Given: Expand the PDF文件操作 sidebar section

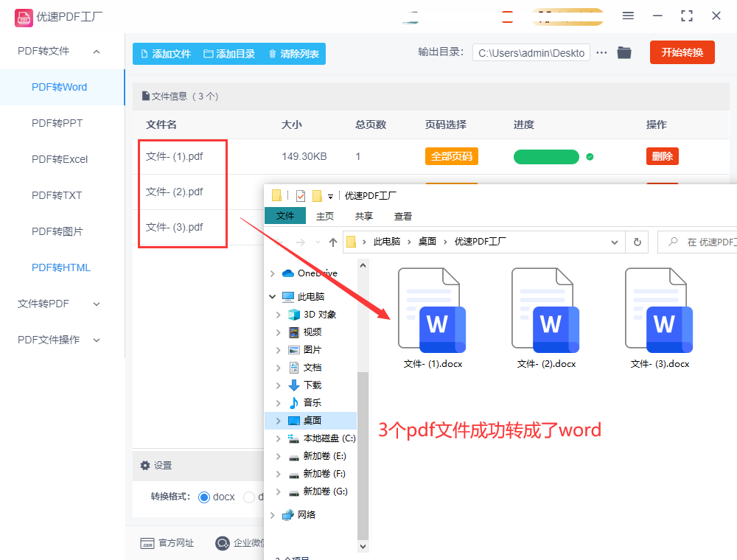Looking at the screenshot, I should [97, 340].
